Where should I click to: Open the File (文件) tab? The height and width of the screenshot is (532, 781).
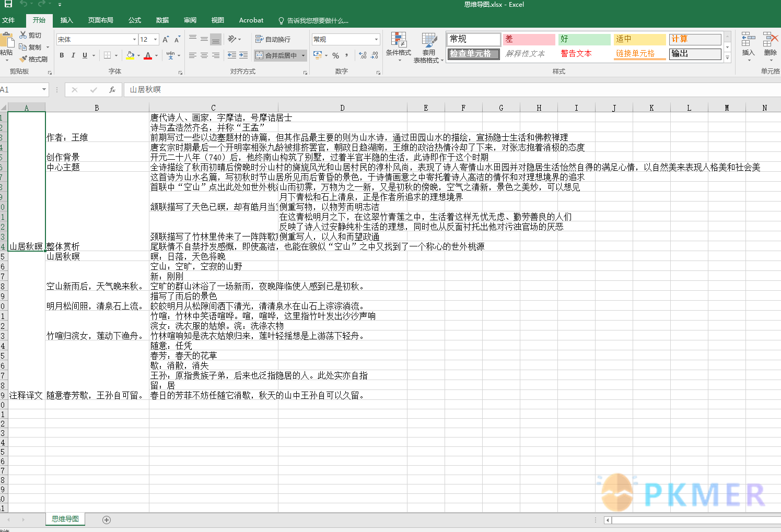click(x=8, y=20)
